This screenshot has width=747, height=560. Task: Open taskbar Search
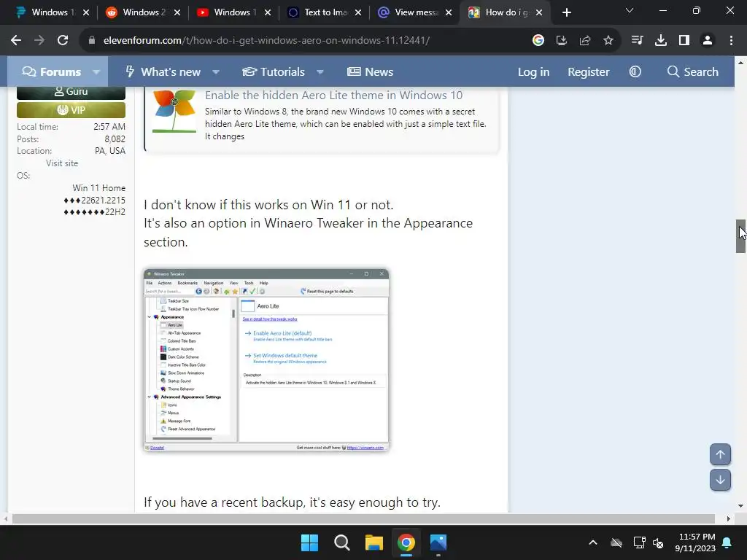click(x=341, y=542)
